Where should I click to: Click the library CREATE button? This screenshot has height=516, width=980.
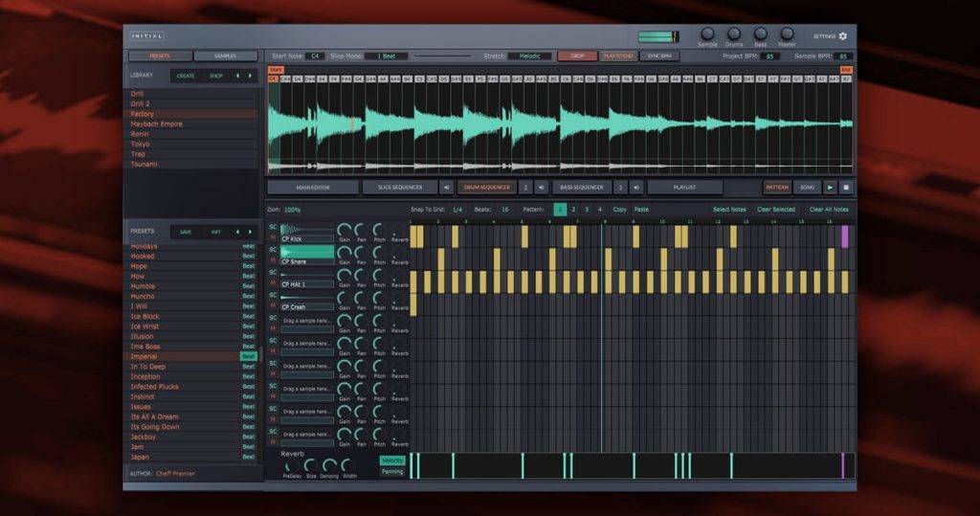pyautogui.click(x=186, y=76)
